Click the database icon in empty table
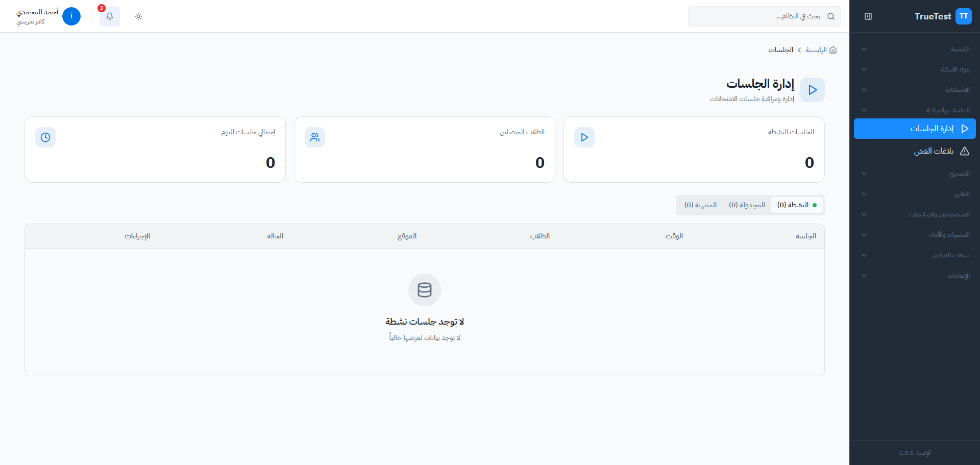This screenshot has height=465, width=980. 425,290
